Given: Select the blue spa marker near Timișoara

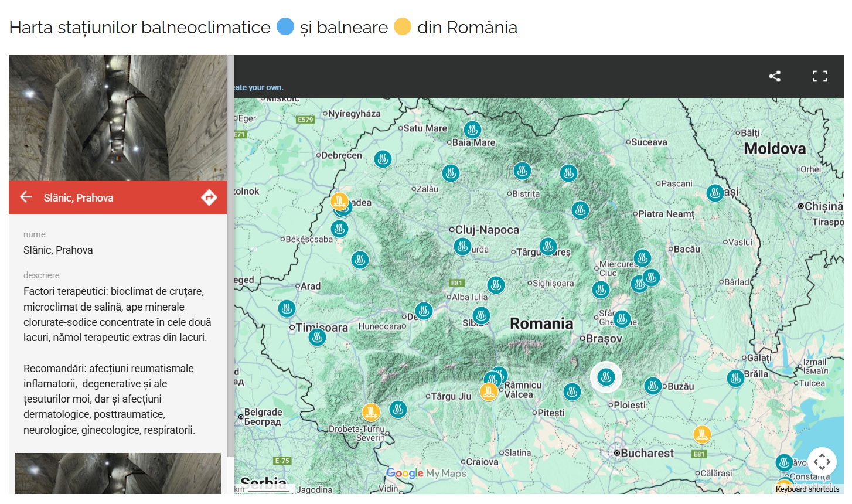Looking at the screenshot, I should 317,337.
